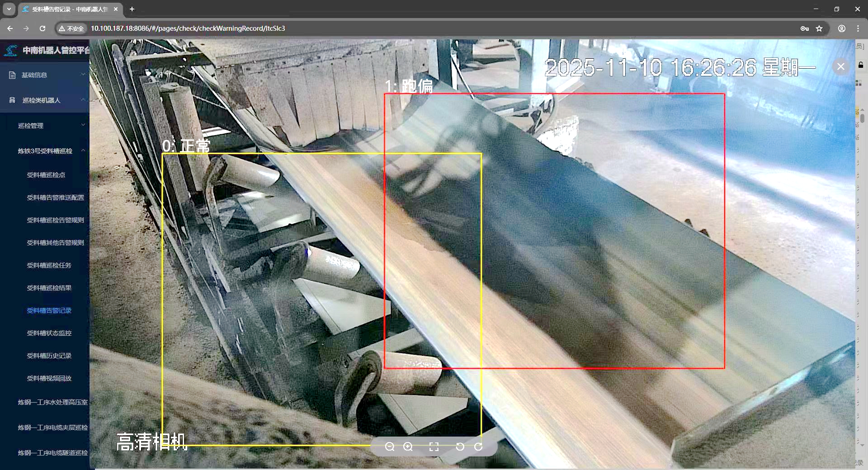Collapse 巡检类机器人 menu section
868x470 pixels.
tap(45, 100)
